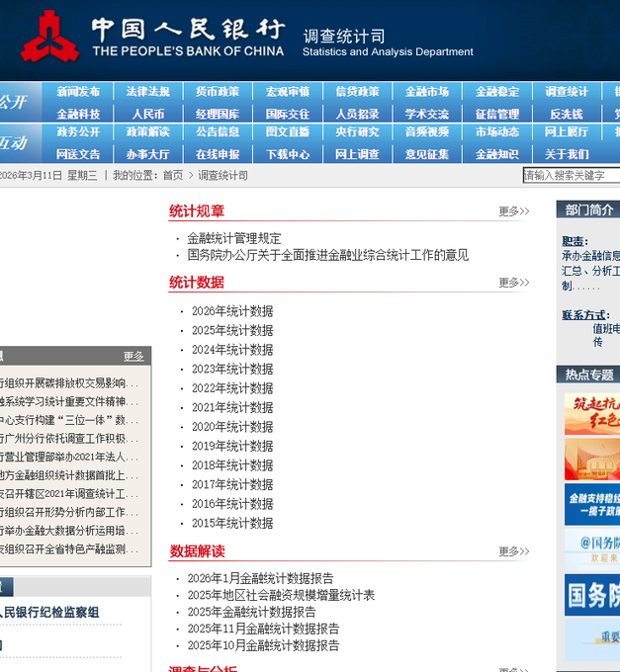620x672 pixels.
Task: Click 首页 in the breadcrumb path
Action: tap(173, 176)
